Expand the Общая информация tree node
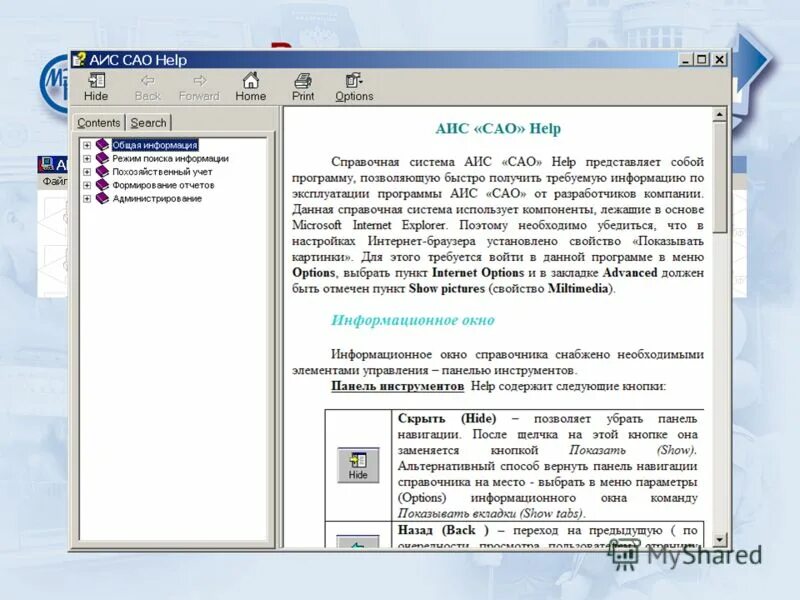 86,144
